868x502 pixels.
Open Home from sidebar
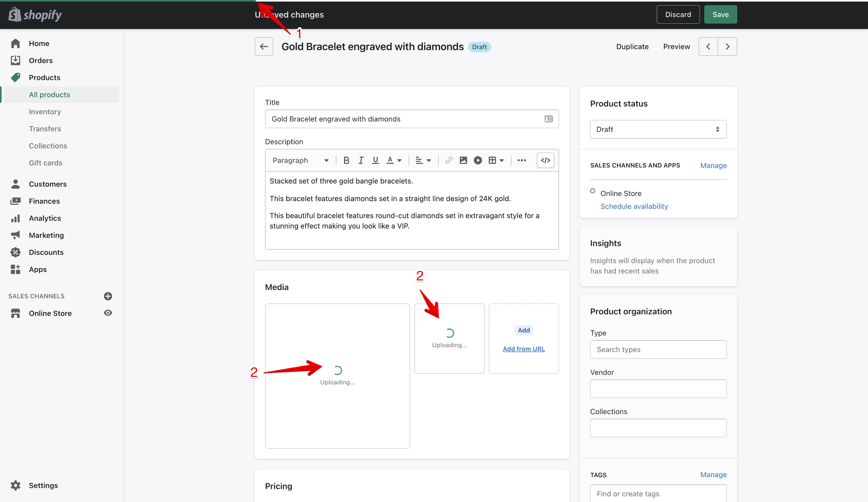click(39, 43)
